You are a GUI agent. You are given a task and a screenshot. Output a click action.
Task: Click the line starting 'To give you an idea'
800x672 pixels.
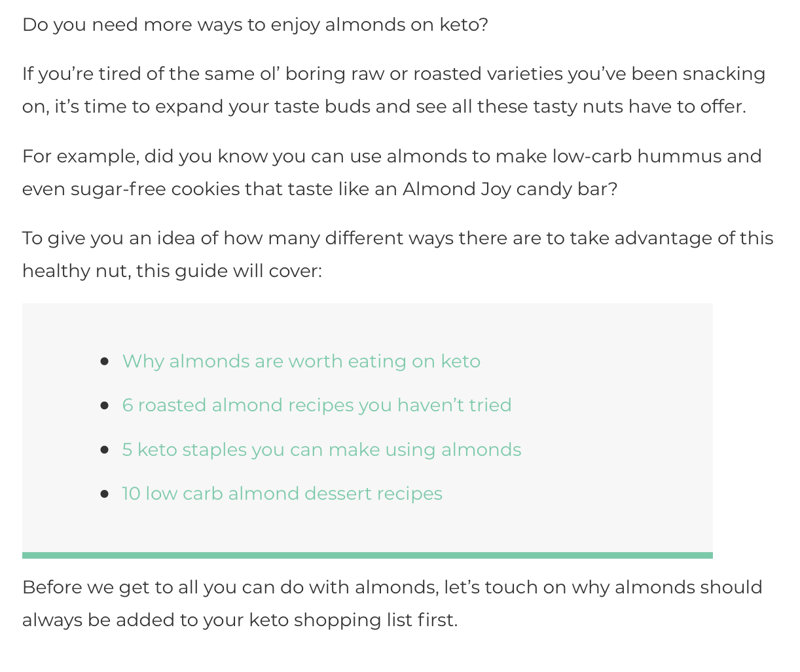(x=398, y=238)
